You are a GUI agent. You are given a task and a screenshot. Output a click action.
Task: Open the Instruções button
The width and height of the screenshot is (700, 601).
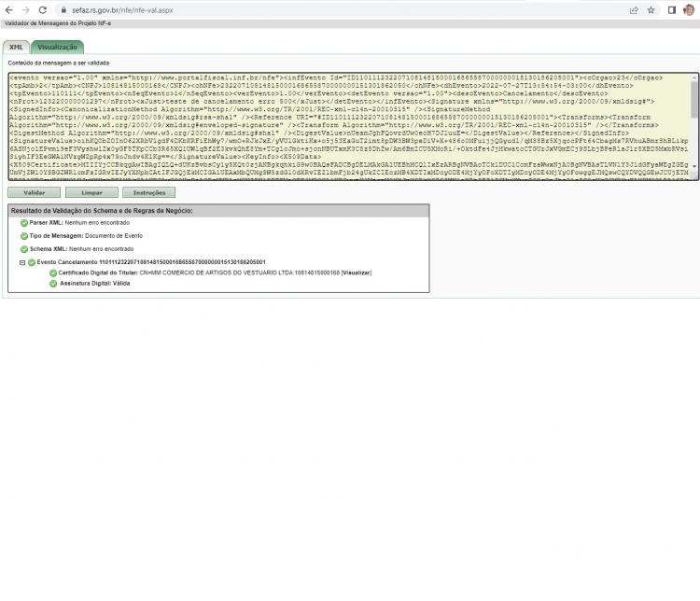149,192
